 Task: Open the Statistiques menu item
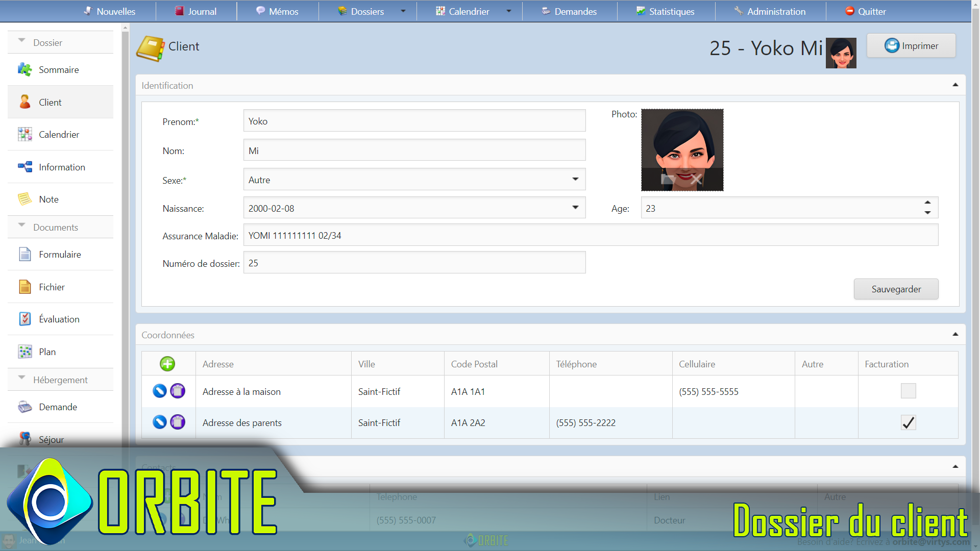point(665,11)
